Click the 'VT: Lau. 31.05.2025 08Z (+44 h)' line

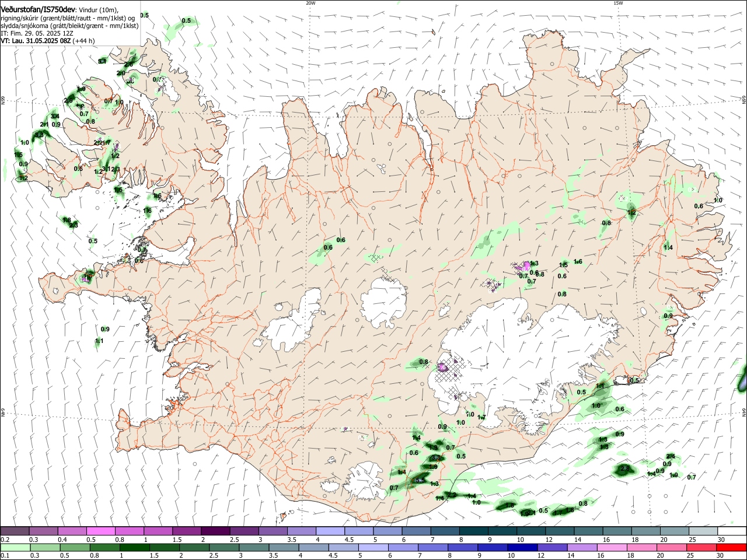[48, 41]
